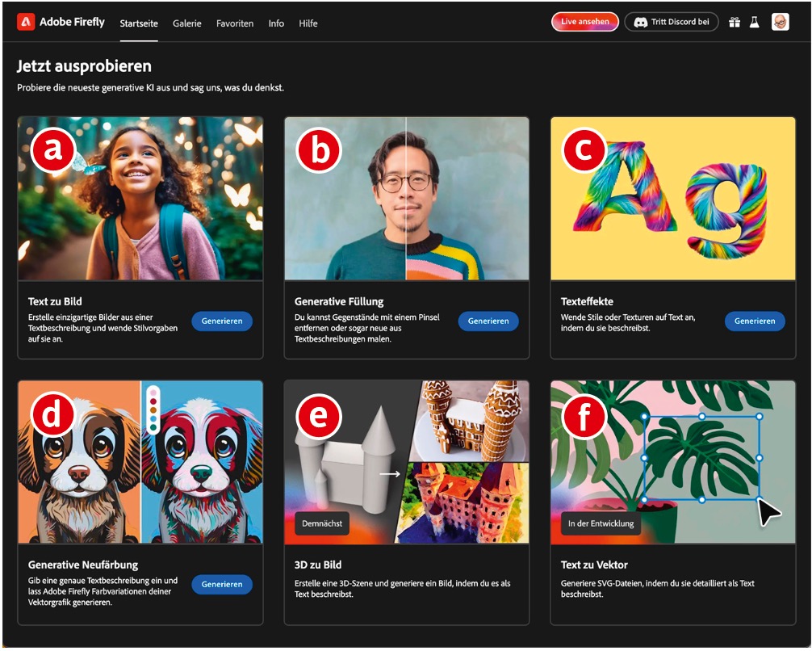This screenshot has height=651, width=812.
Task: Click the Demnächst badge
Action: point(322,523)
